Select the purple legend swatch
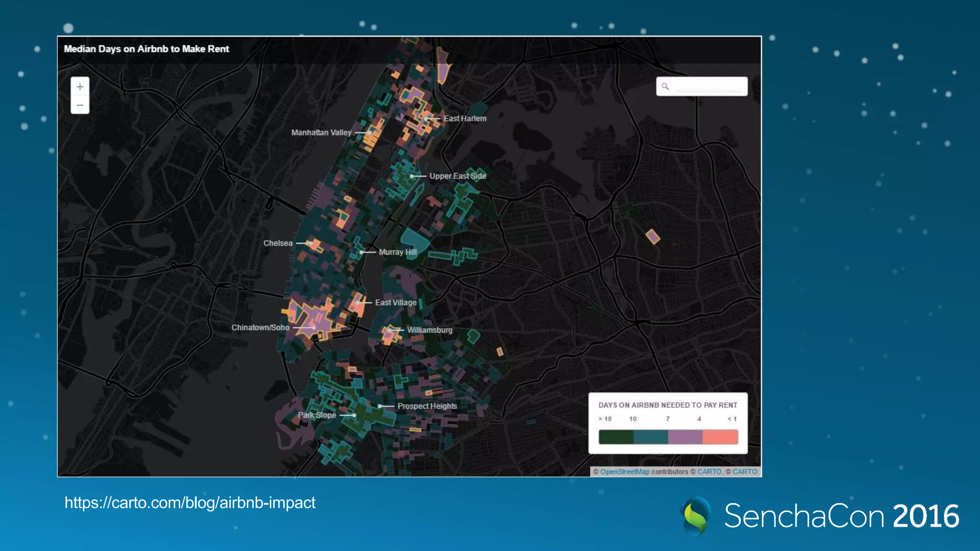Screen dimensions: 980x551 (x=685, y=437)
